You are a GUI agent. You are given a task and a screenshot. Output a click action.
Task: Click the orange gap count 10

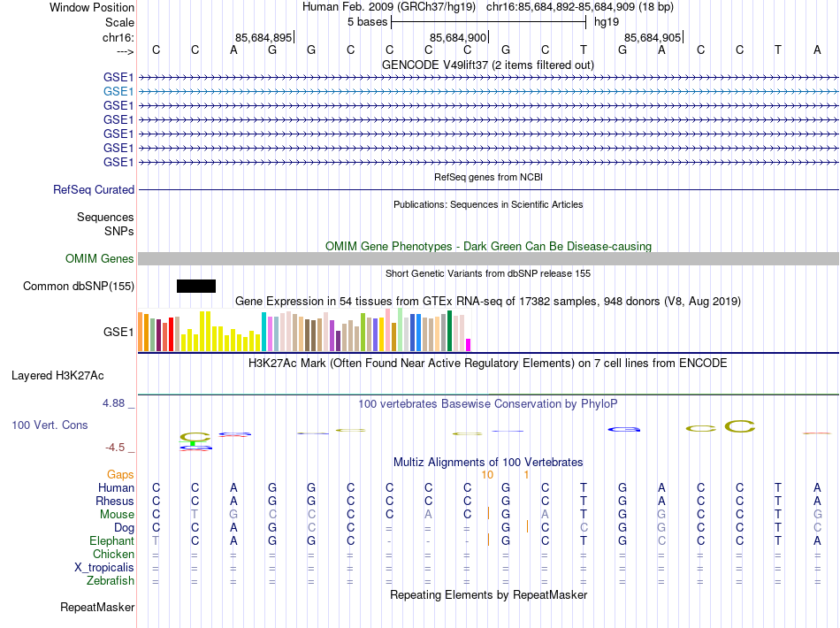tap(487, 475)
